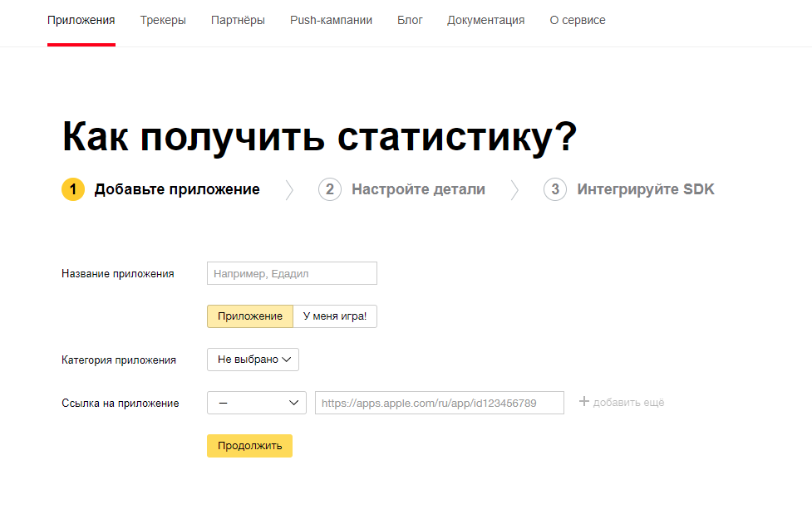
Task: Open the Партнёры menu item
Action: (238, 20)
